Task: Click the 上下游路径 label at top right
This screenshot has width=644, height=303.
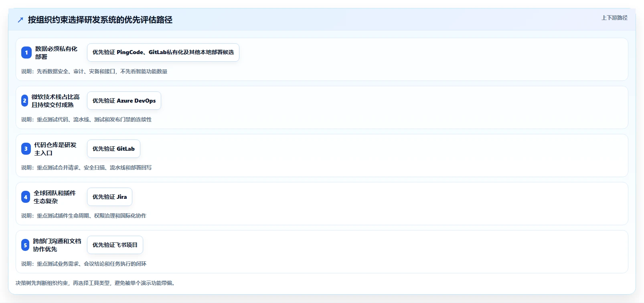Action: (614, 18)
